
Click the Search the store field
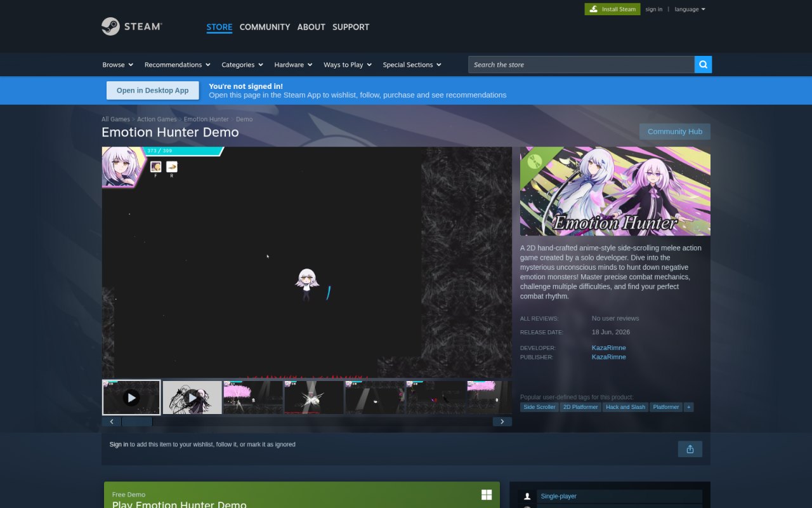tap(581, 65)
